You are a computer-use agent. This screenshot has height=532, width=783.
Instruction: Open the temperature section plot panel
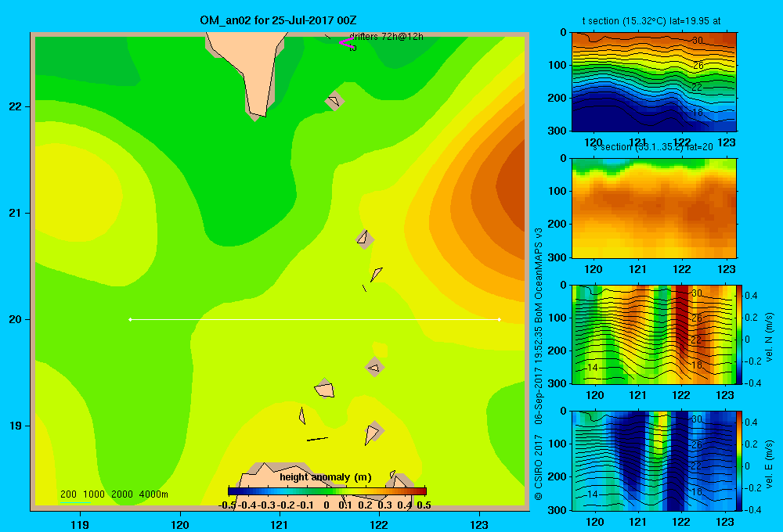click(654, 82)
